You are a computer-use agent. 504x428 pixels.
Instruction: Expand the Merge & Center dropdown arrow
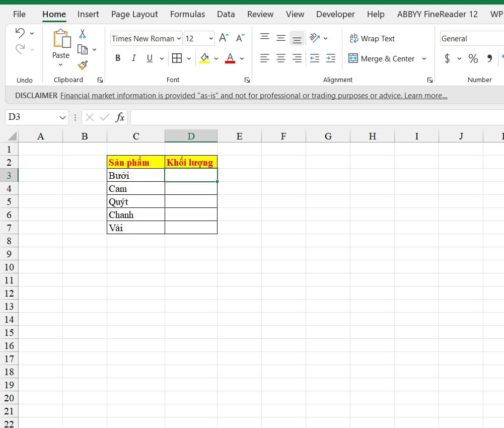click(424, 58)
